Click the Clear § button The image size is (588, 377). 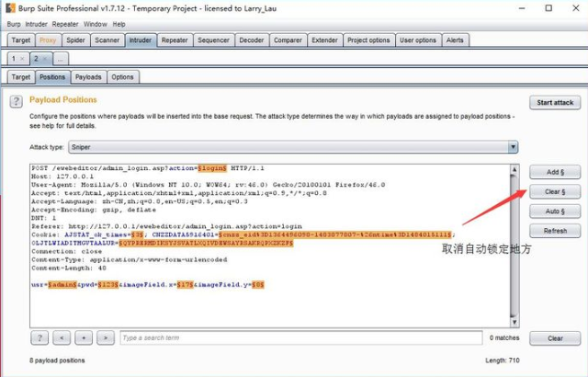tap(555, 191)
